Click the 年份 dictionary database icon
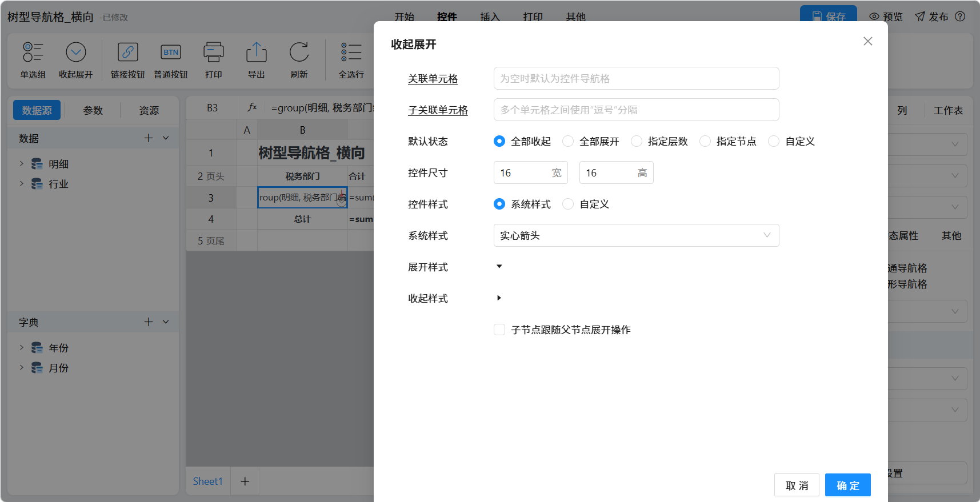Screen dimensions: 980x502 [37, 348]
